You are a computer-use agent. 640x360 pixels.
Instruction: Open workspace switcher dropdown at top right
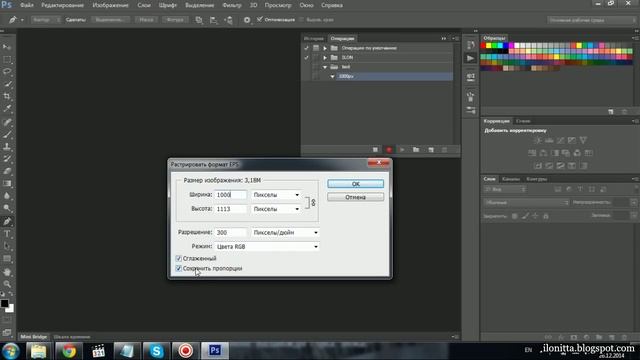[591, 20]
